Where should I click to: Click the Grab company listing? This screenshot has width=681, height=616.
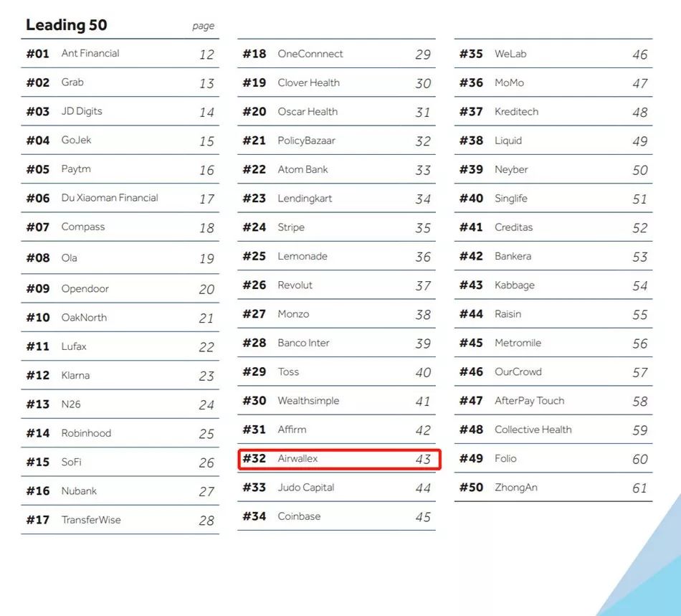click(72, 82)
